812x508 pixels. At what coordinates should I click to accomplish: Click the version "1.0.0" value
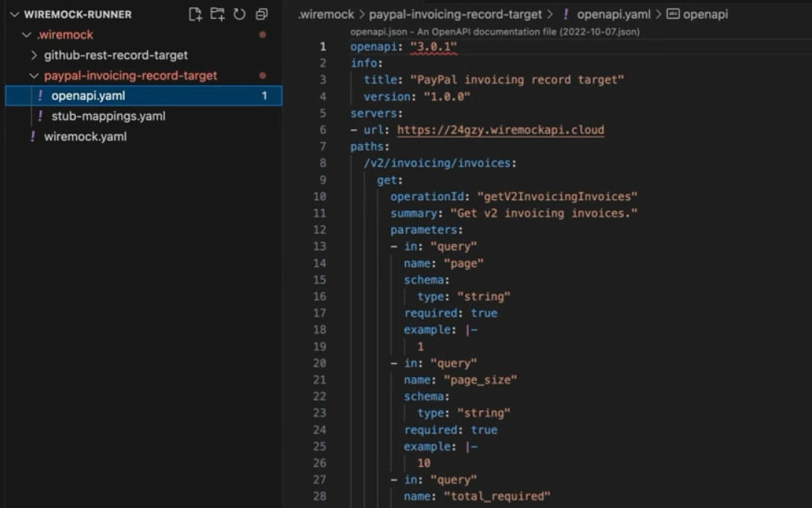[447, 96]
